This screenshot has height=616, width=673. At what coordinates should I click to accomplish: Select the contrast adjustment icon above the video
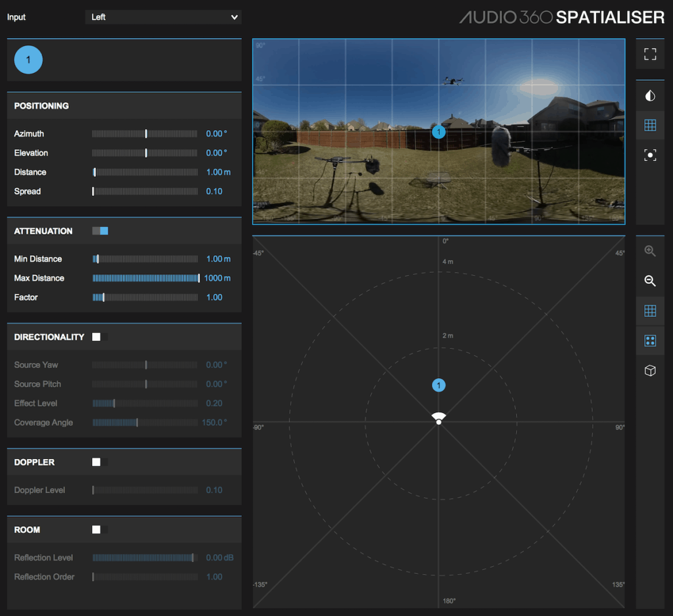(650, 95)
